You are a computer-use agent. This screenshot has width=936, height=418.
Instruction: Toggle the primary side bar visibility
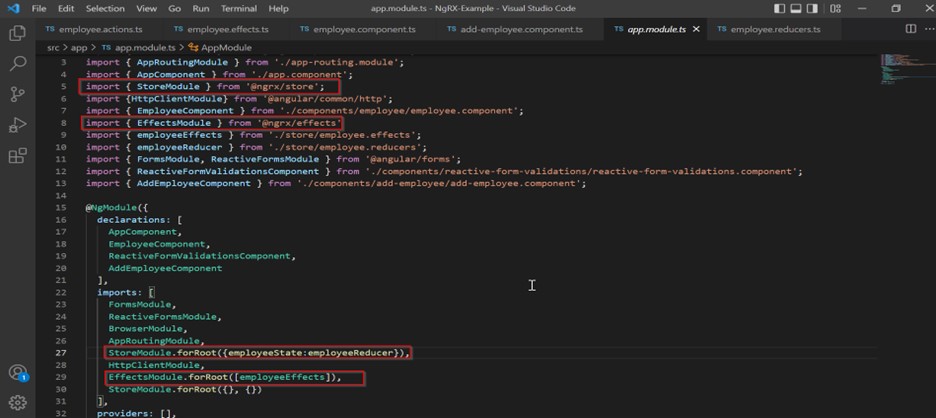click(781, 8)
